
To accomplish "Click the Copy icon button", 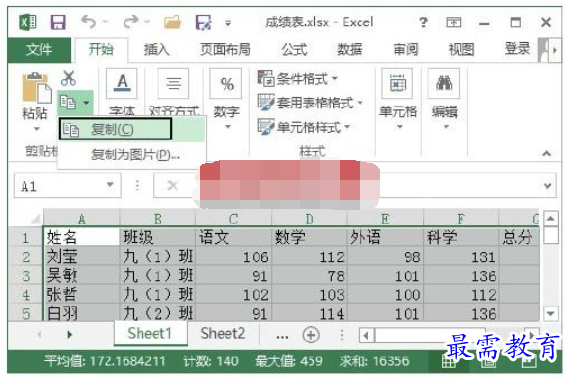I will coord(68,103).
